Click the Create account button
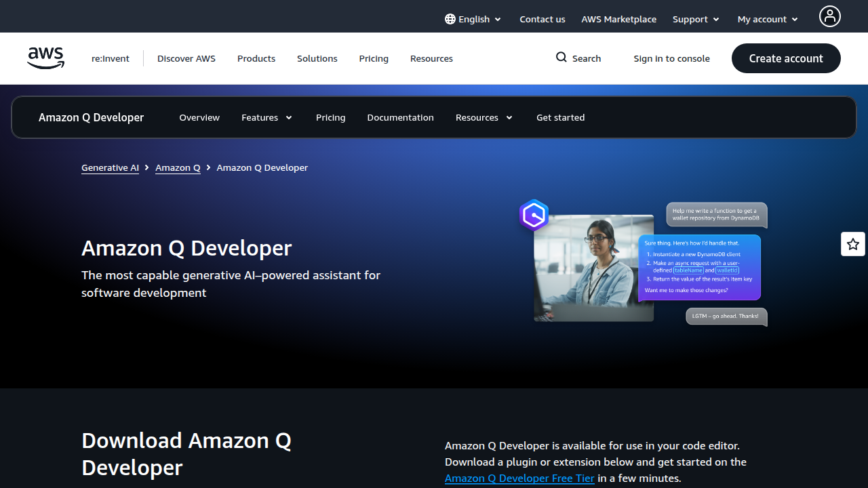 786,58
